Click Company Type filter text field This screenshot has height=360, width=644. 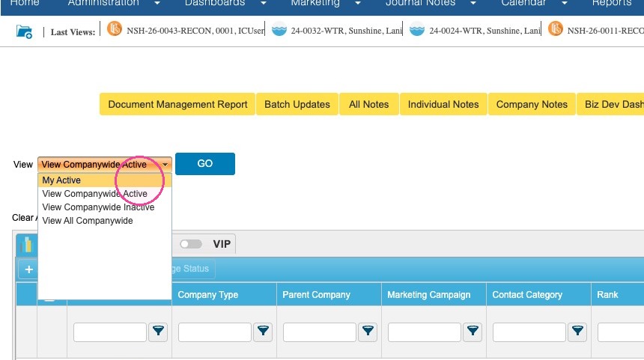tap(215, 332)
